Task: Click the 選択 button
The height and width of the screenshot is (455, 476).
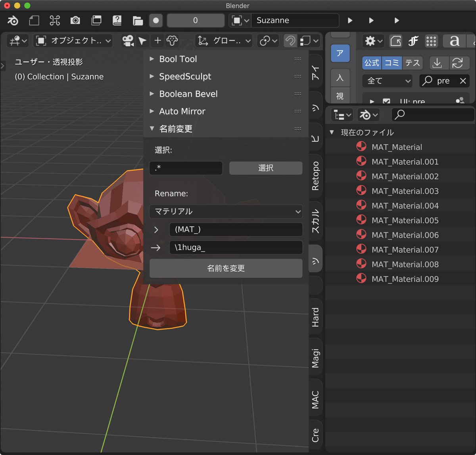Action: tap(266, 168)
